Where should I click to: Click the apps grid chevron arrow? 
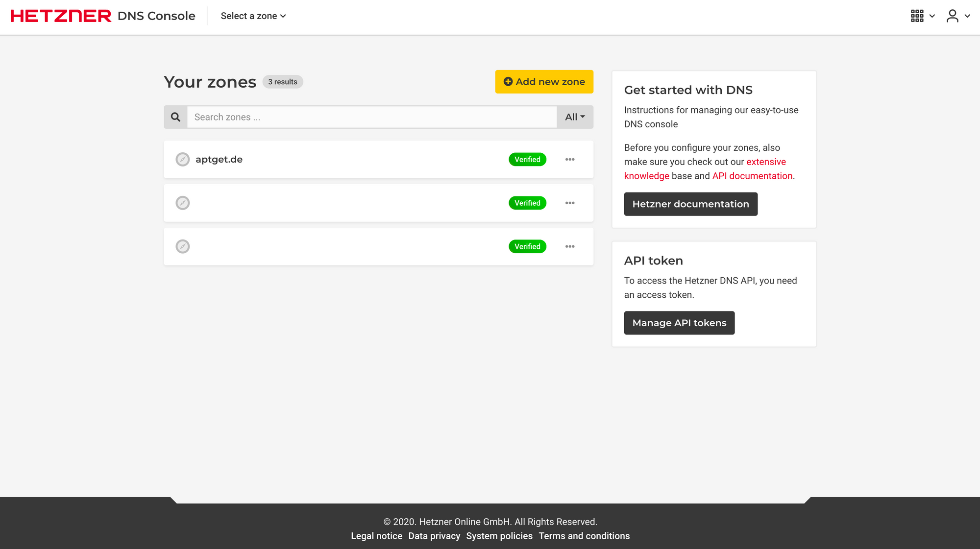[x=932, y=16]
